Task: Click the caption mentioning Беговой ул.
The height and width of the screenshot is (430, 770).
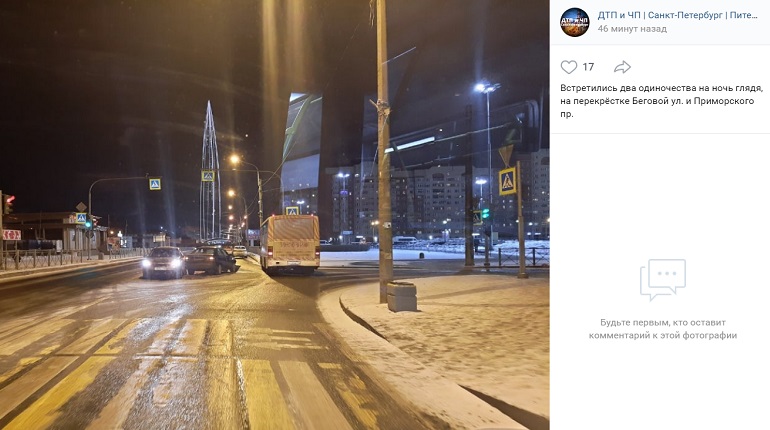Action: [661, 101]
